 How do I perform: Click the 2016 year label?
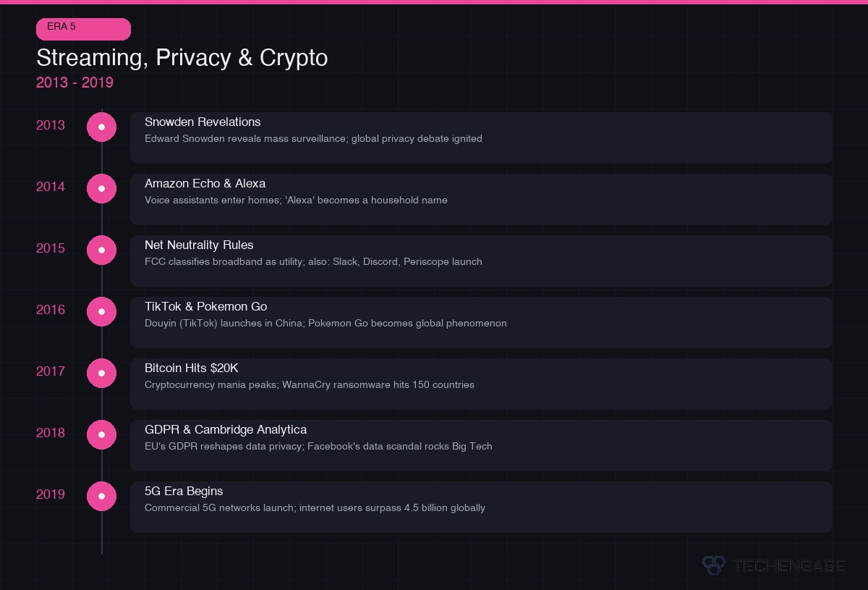click(x=51, y=310)
